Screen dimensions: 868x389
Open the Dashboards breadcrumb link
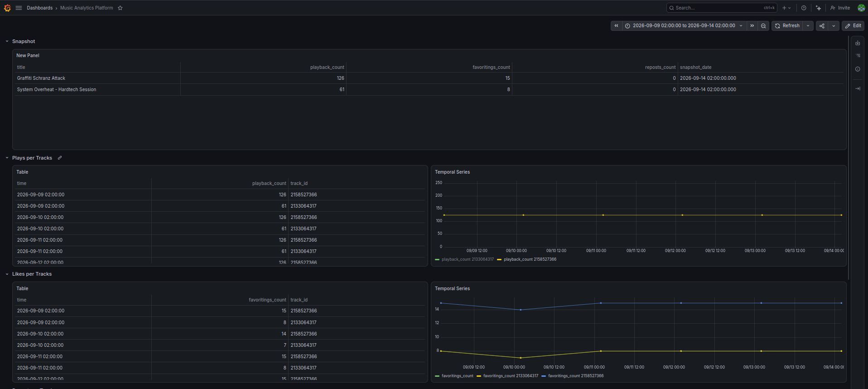tap(39, 8)
